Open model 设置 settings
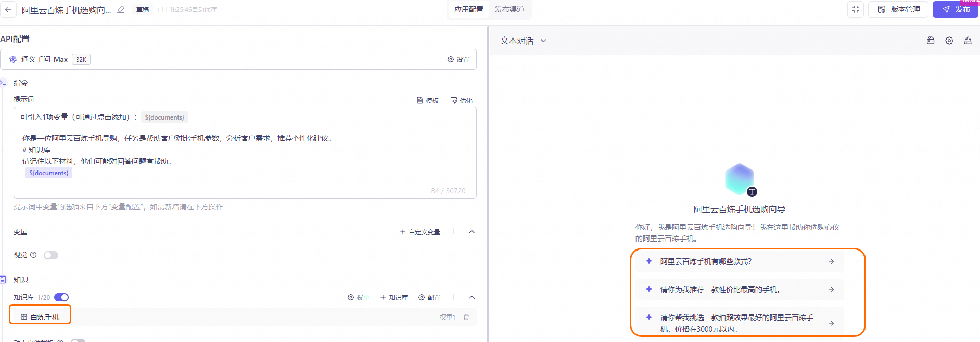Viewport: 980px width, 342px height. (459, 59)
